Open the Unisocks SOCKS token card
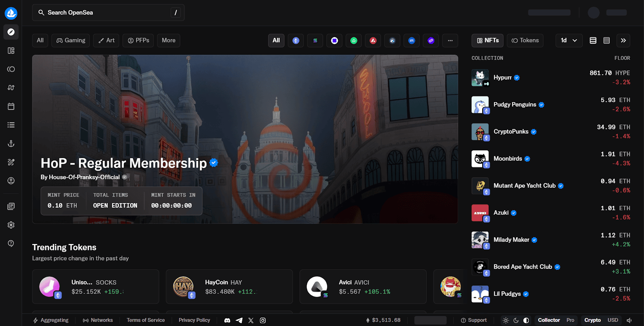 [x=96, y=287]
